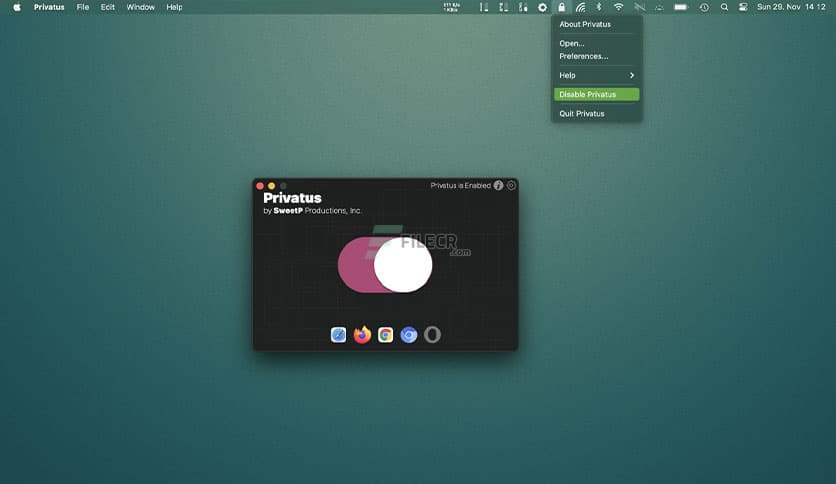This screenshot has height=484, width=836.
Task: Select About Privatus from menu
Action: point(597,24)
